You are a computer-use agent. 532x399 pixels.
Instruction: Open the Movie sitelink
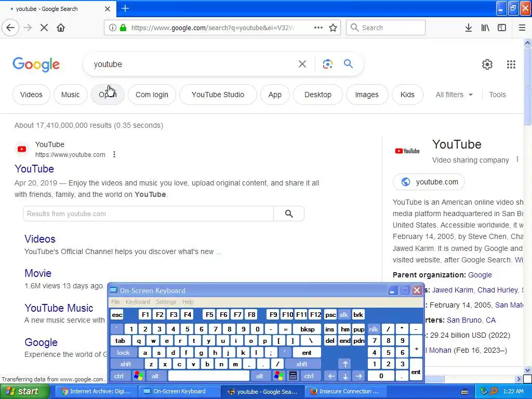[x=38, y=273]
